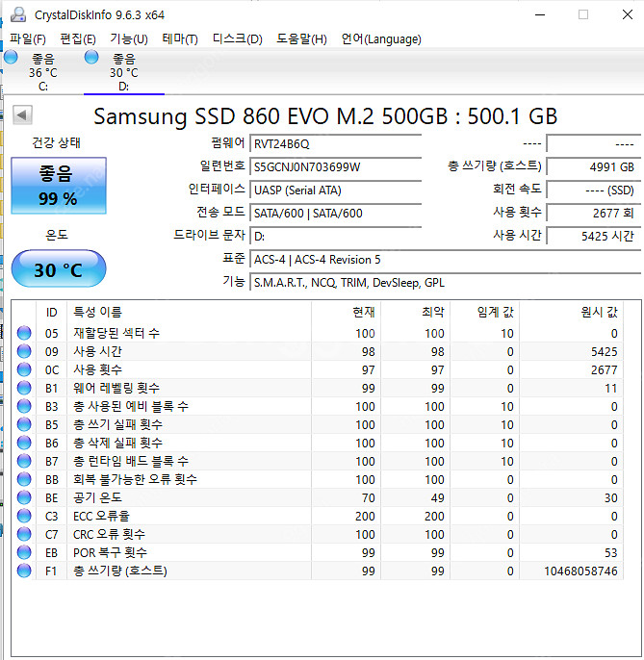644x660 pixels.
Task: Click status orb for attribute 05 row
Action: point(24,333)
